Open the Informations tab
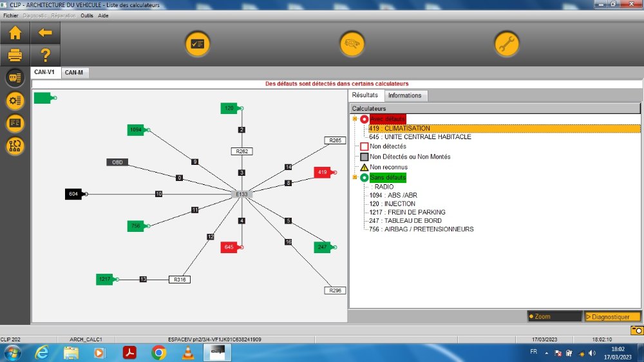This screenshot has width=644, height=362. (404, 95)
